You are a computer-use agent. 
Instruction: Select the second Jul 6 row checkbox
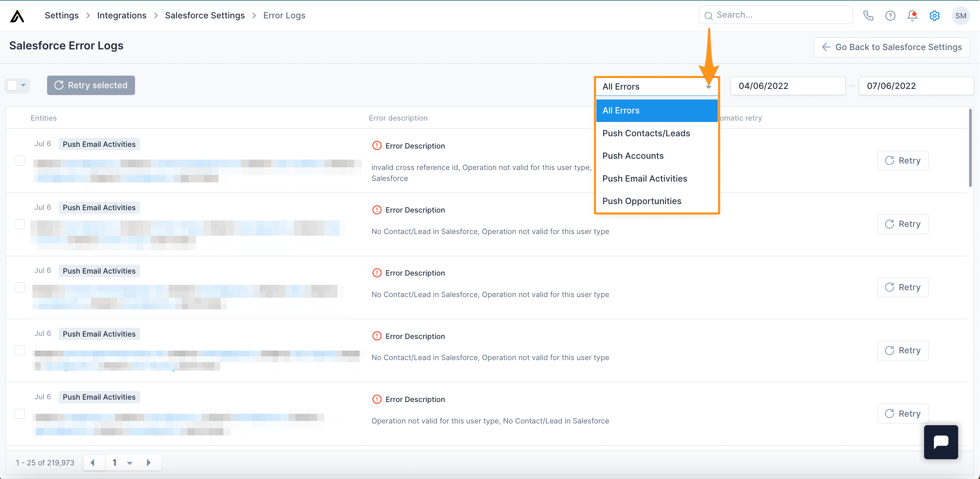pyautogui.click(x=20, y=224)
